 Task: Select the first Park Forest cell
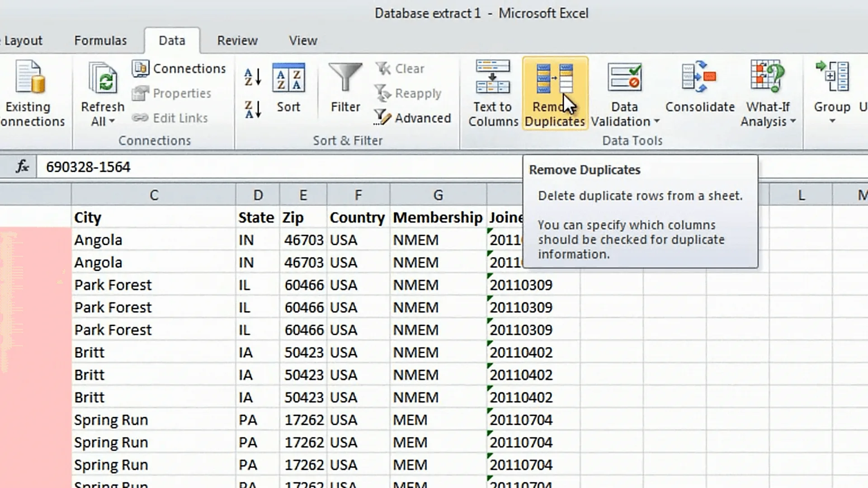coord(154,285)
